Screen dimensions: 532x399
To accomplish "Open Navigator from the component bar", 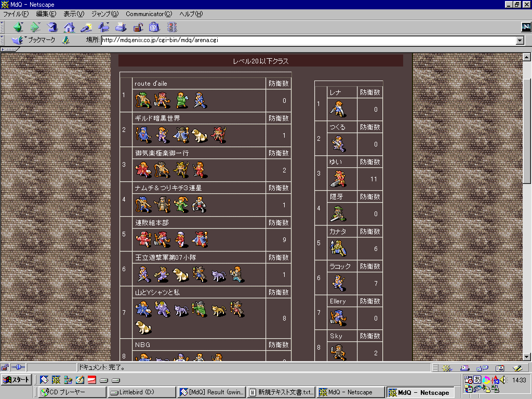I will click(446, 368).
